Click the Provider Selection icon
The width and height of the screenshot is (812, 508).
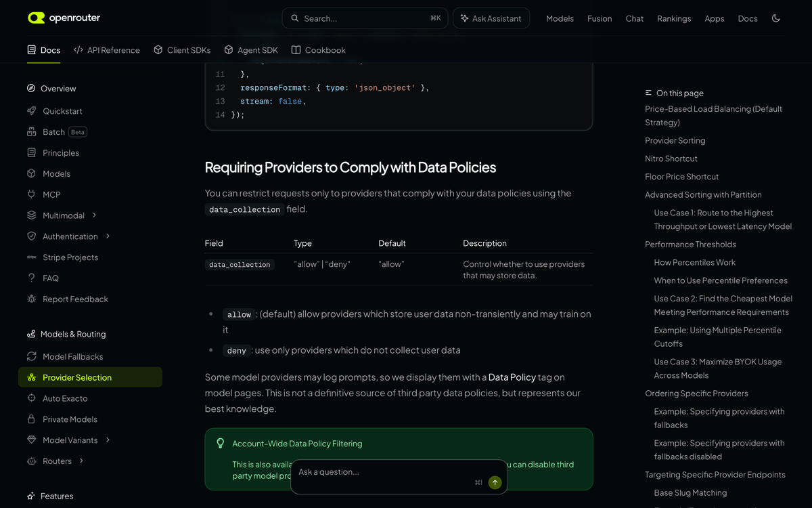coord(31,377)
